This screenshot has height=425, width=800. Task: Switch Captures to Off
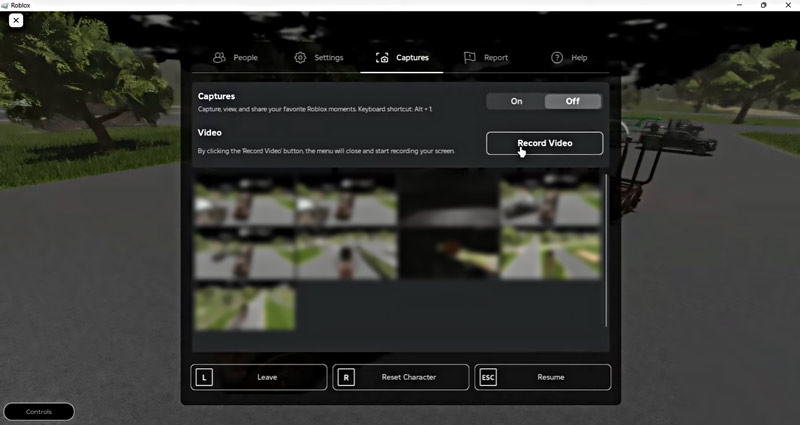(x=573, y=101)
